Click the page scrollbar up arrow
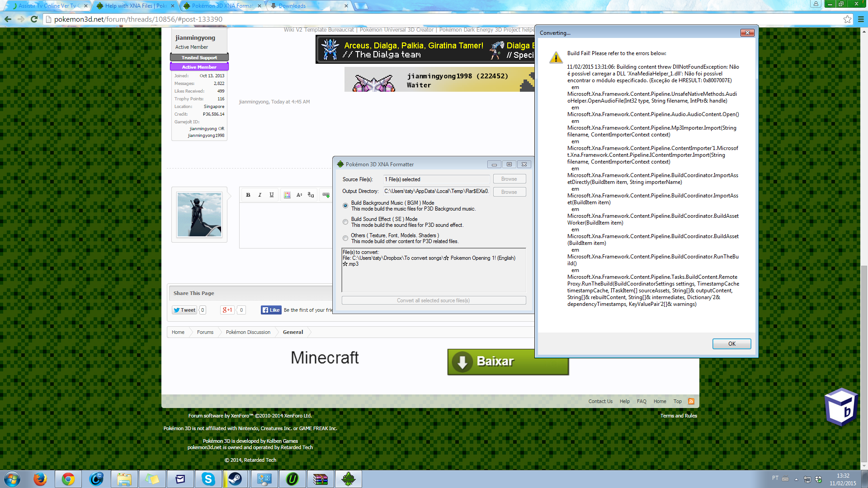This screenshot has width=868, height=488. coord(864,32)
